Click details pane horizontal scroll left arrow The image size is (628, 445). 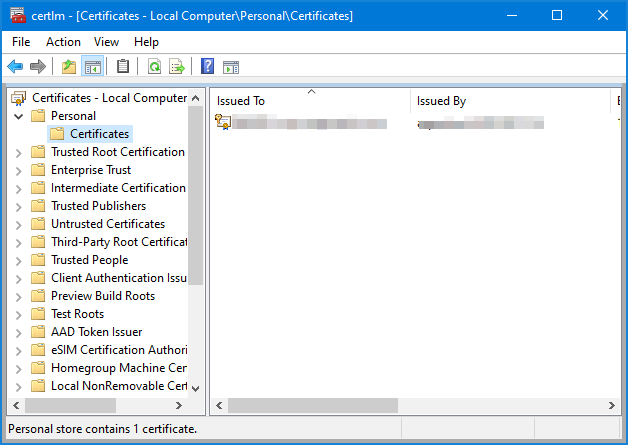(x=219, y=405)
